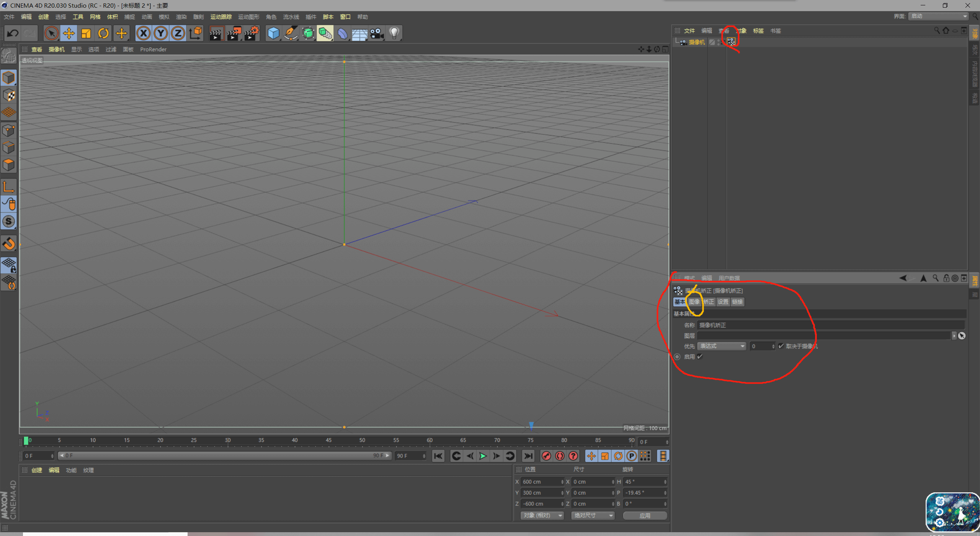Select the Live Selection arrow tool
This screenshot has height=536, width=980.
coord(51,33)
